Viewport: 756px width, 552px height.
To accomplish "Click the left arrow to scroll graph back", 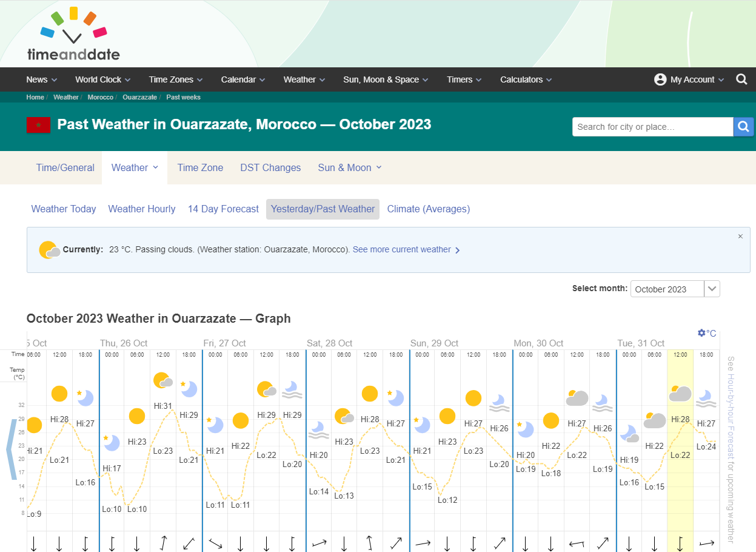I will pyautogui.click(x=12, y=449).
